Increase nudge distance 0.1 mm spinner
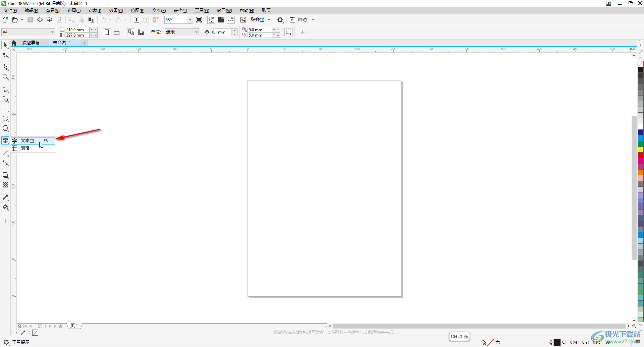Screen dimensions: 644x347 (x=234, y=31)
